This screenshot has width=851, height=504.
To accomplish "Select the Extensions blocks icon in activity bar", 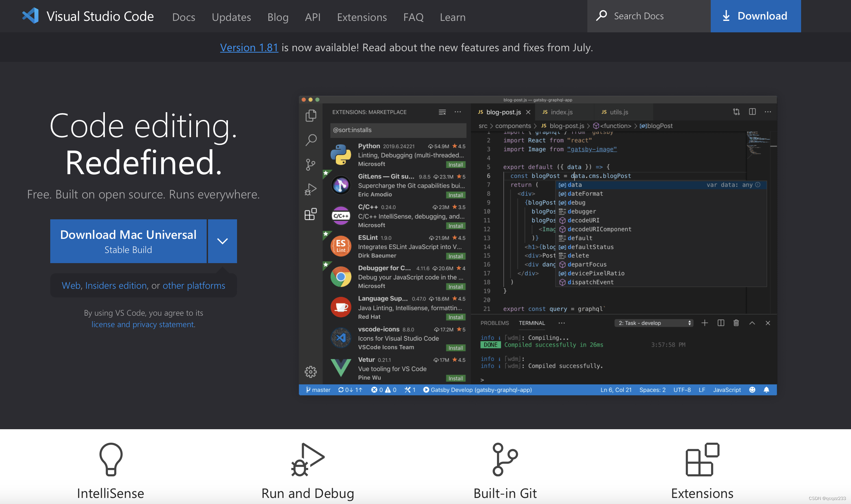I will [310, 214].
